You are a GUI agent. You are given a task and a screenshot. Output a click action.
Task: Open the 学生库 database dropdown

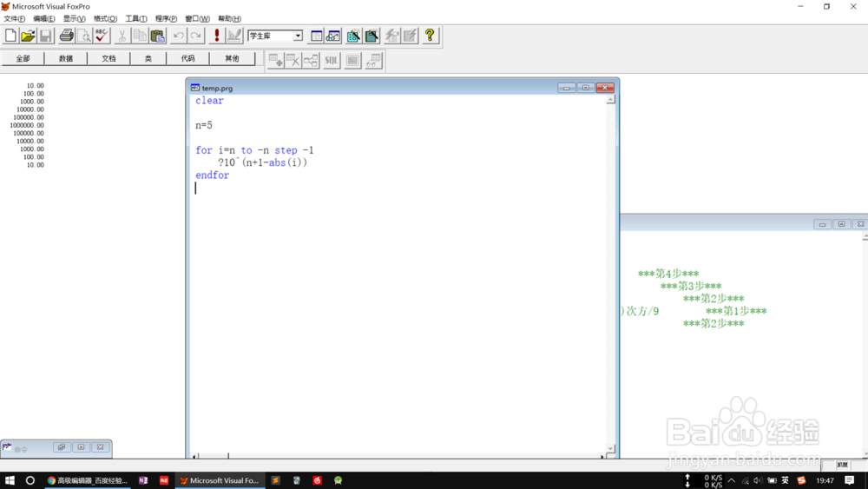tap(298, 36)
